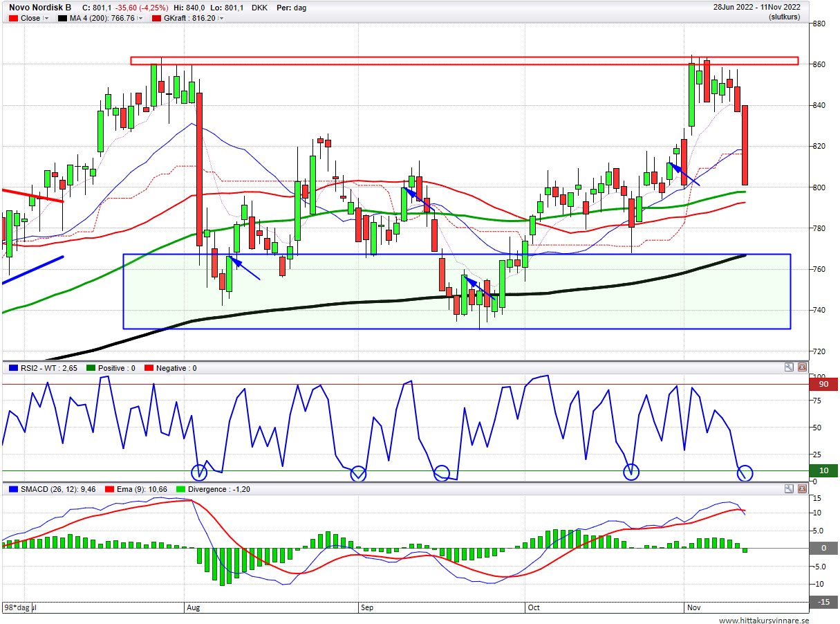Click the red GKraft color swatch
Viewport: 840px width, 624px height.
point(156,18)
